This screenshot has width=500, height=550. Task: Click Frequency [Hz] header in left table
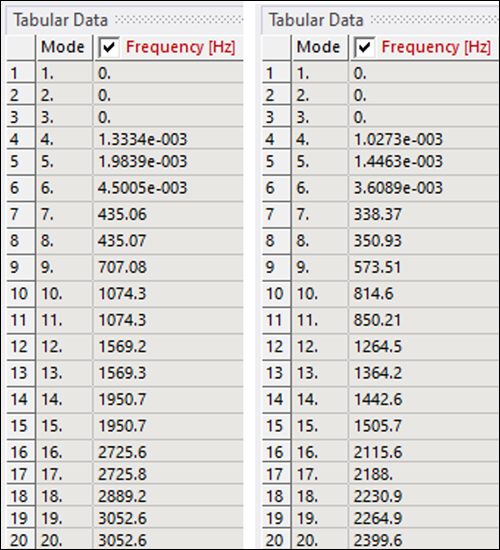coord(180,47)
